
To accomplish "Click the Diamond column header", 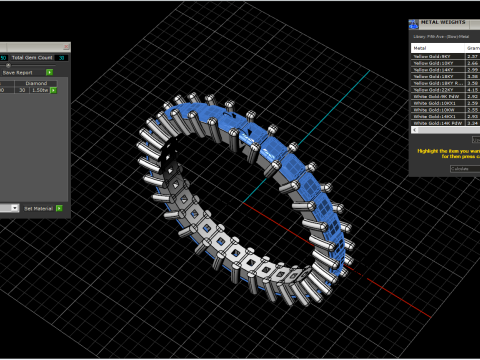I will click(x=36, y=83).
